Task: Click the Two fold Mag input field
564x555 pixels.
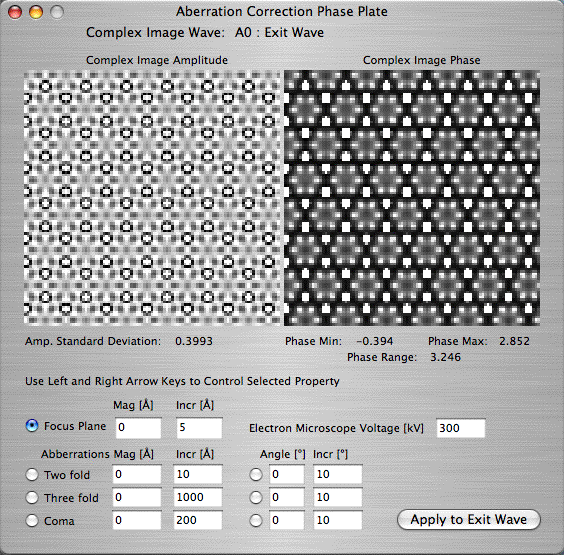Action: tap(137, 474)
